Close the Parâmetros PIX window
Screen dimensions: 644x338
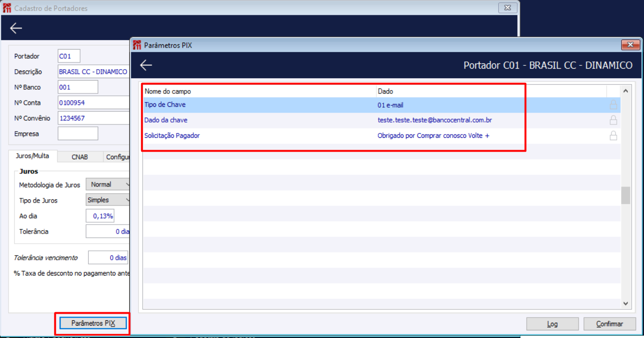[x=631, y=45]
